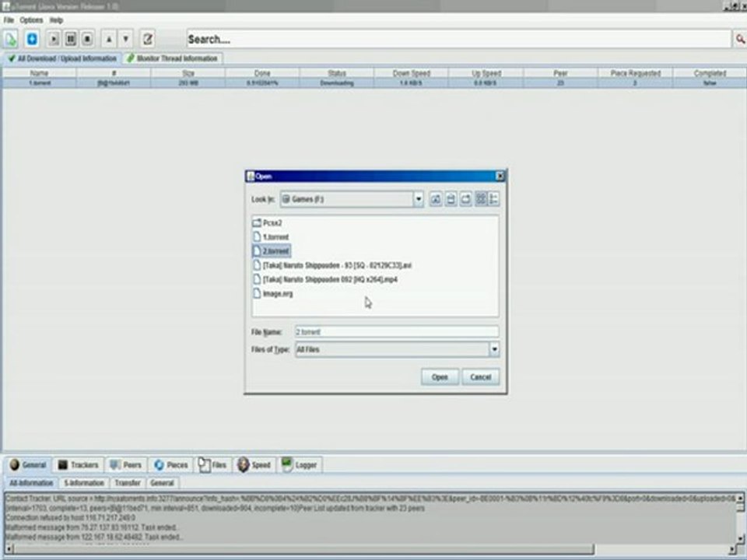
Task: Pause the torrent with the pause icon
Action: point(71,39)
